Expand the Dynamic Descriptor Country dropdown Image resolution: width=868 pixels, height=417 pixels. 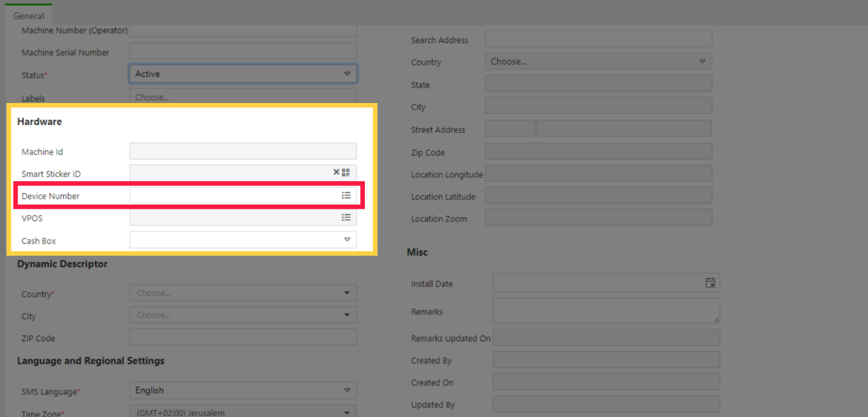(243, 293)
